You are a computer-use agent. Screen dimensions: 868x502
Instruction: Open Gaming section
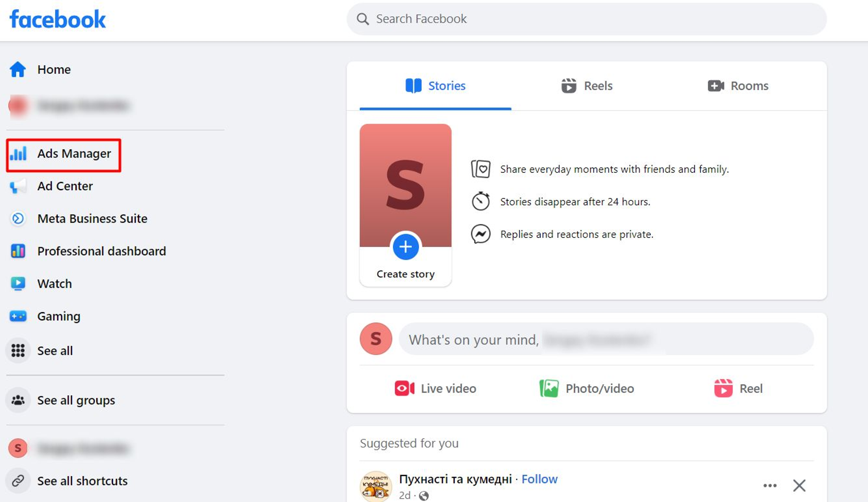click(x=59, y=316)
